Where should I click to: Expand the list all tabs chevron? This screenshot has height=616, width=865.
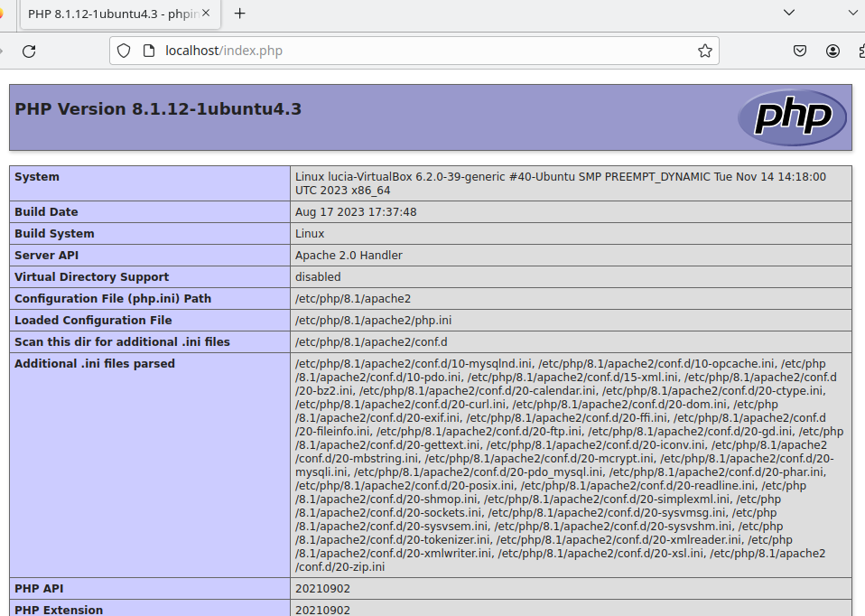(x=788, y=13)
